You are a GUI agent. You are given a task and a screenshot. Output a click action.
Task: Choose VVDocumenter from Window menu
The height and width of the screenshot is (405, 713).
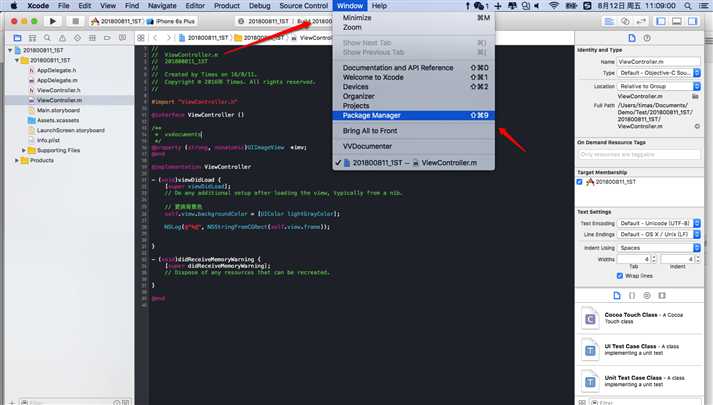click(414, 146)
